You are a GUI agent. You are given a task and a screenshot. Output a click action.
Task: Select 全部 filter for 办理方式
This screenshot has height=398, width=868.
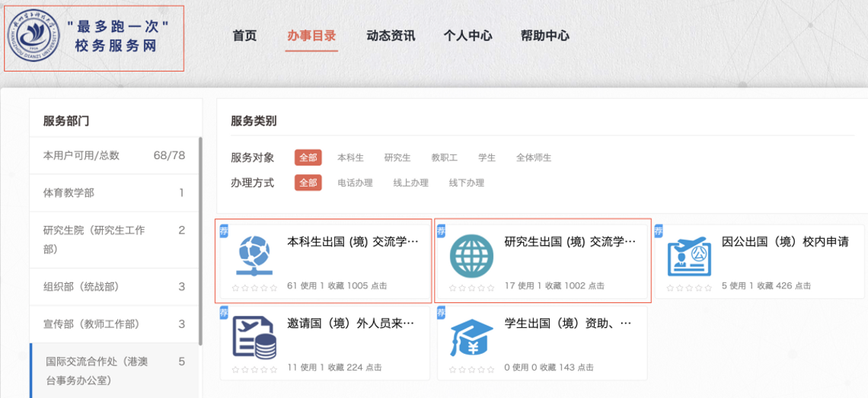[308, 183]
